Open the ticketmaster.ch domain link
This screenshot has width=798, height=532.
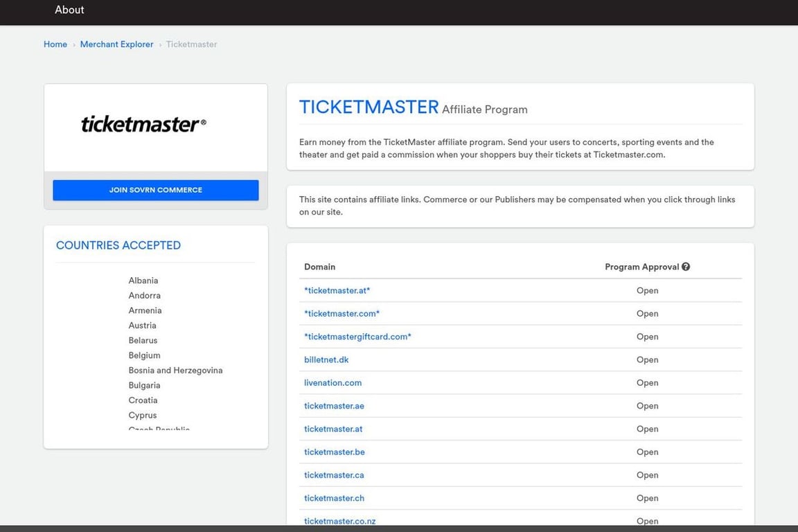point(335,498)
